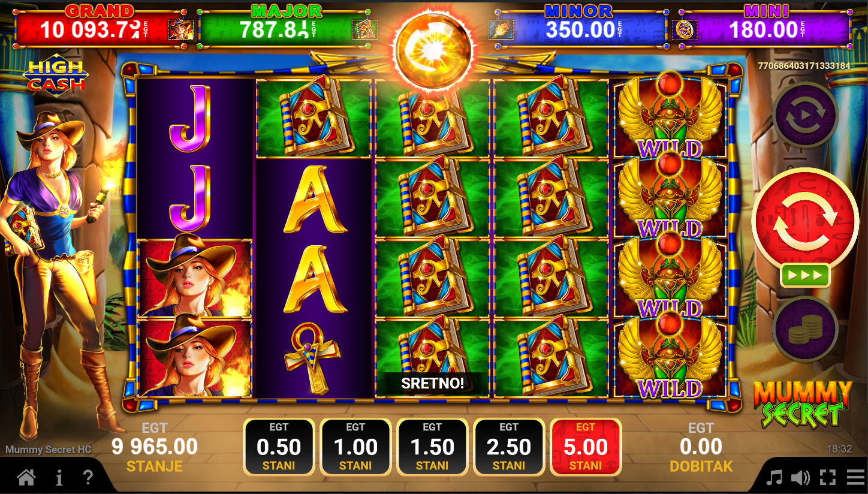Switch to fullscreen mode icon
The height and width of the screenshot is (494, 868).
(828, 478)
